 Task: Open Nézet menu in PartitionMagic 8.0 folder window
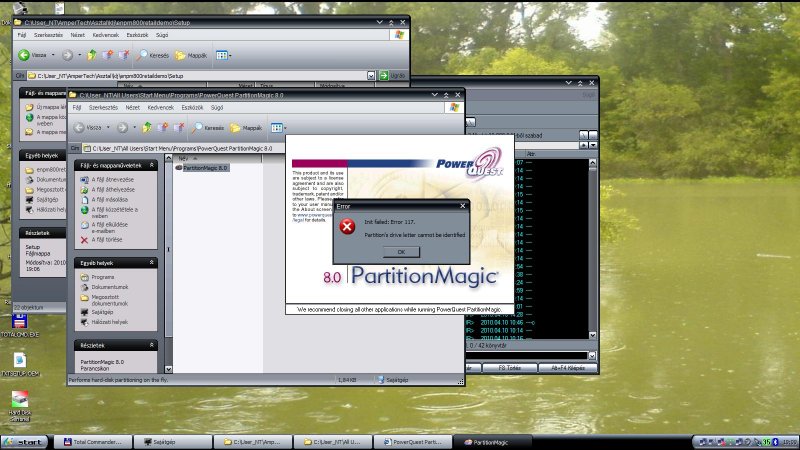point(133,108)
